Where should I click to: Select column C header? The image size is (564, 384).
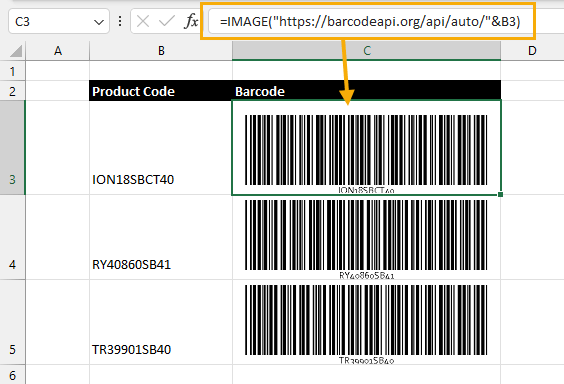tap(367, 51)
